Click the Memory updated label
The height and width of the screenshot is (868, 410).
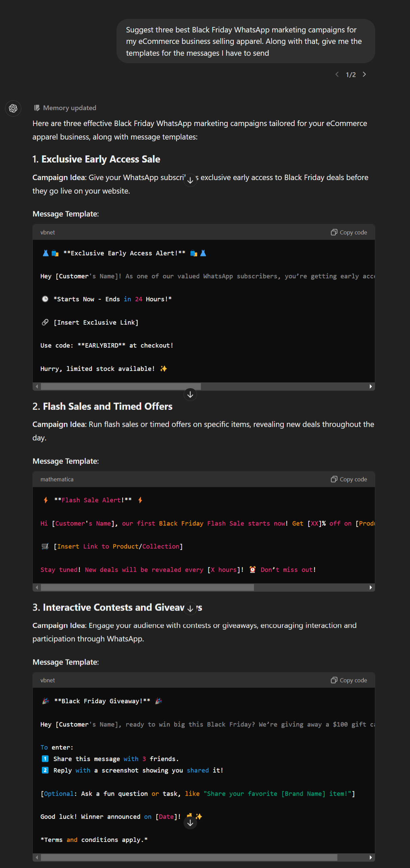(x=70, y=108)
